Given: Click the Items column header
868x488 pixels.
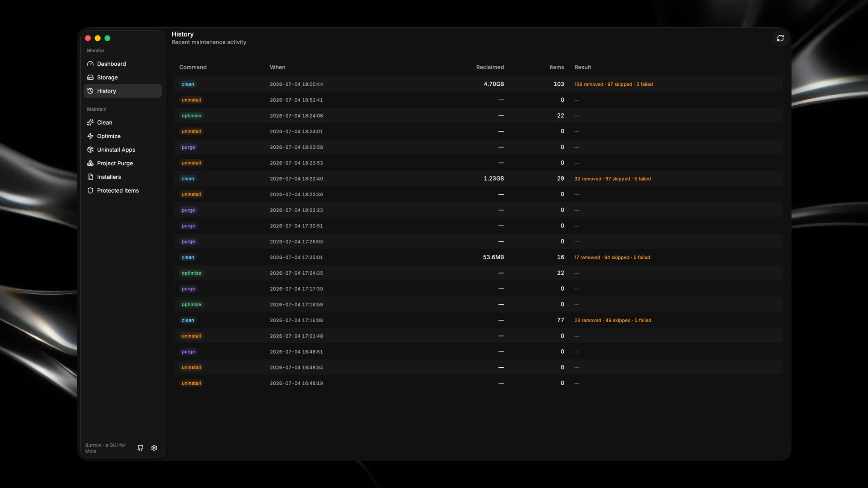Looking at the screenshot, I should point(556,67).
